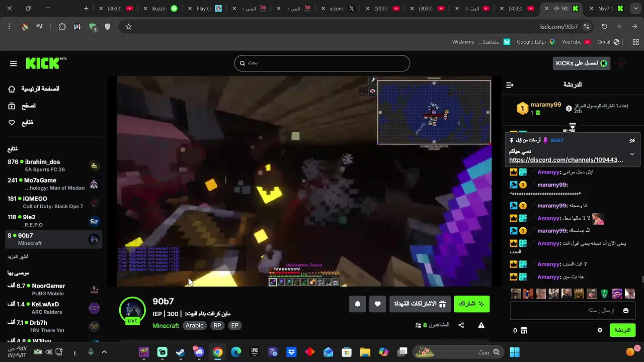
Task: Open KeLwAxD recommended channel
Action: pyautogui.click(x=53, y=308)
